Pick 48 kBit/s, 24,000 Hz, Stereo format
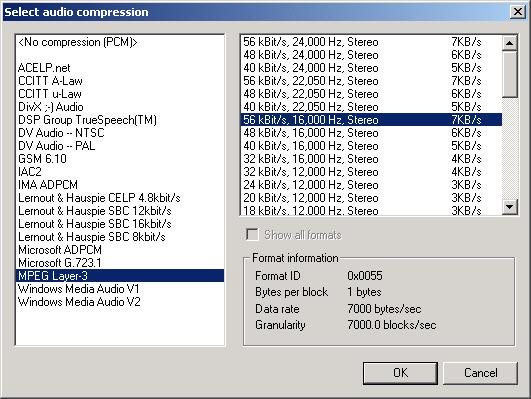 371,55
